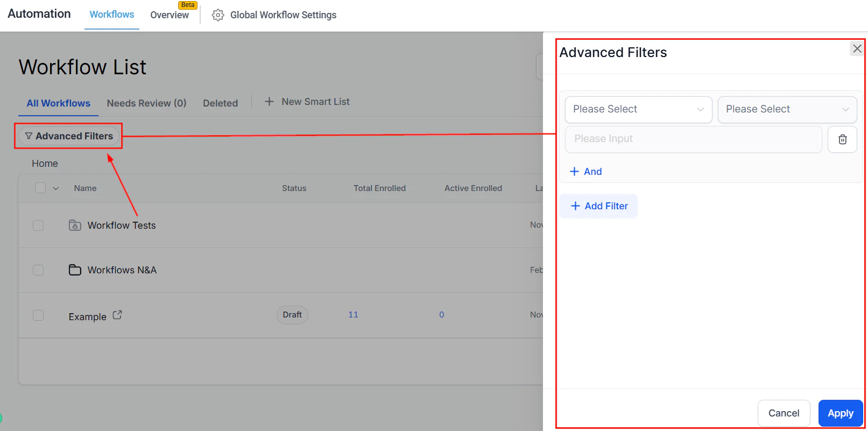Open Example workflow in new tab icon
This screenshot has width=868, height=431.
pyautogui.click(x=117, y=315)
